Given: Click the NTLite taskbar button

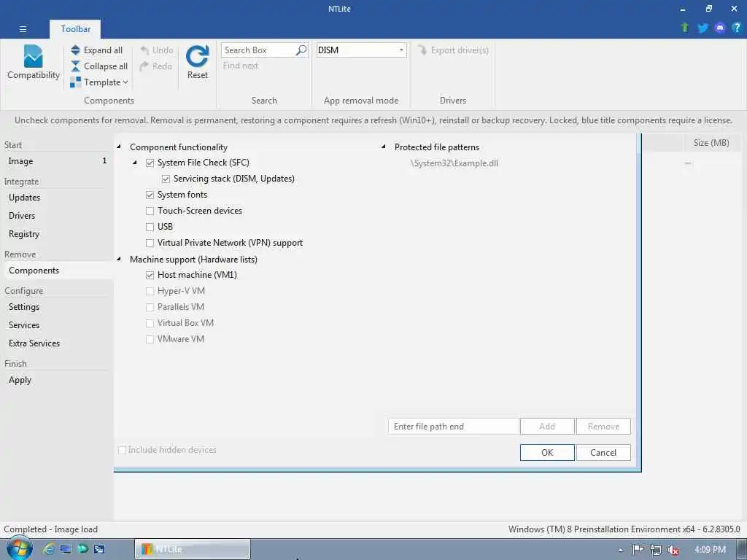Looking at the screenshot, I should 193,549.
